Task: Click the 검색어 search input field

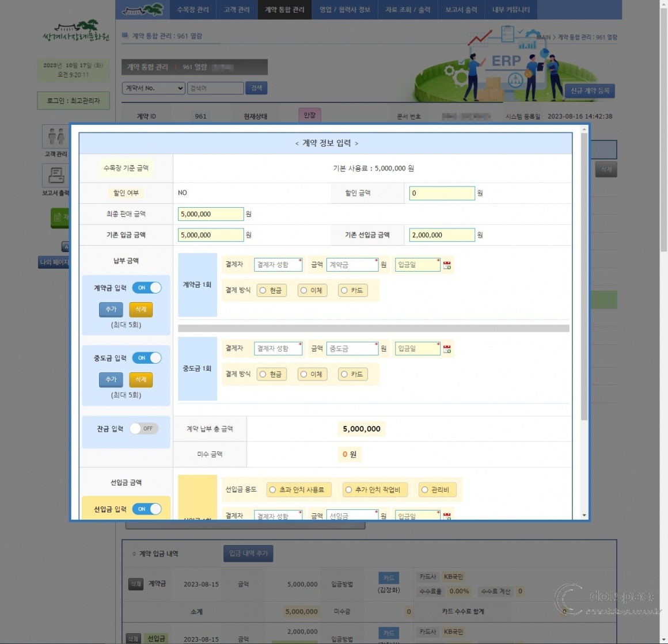Action: (x=216, y=88)
